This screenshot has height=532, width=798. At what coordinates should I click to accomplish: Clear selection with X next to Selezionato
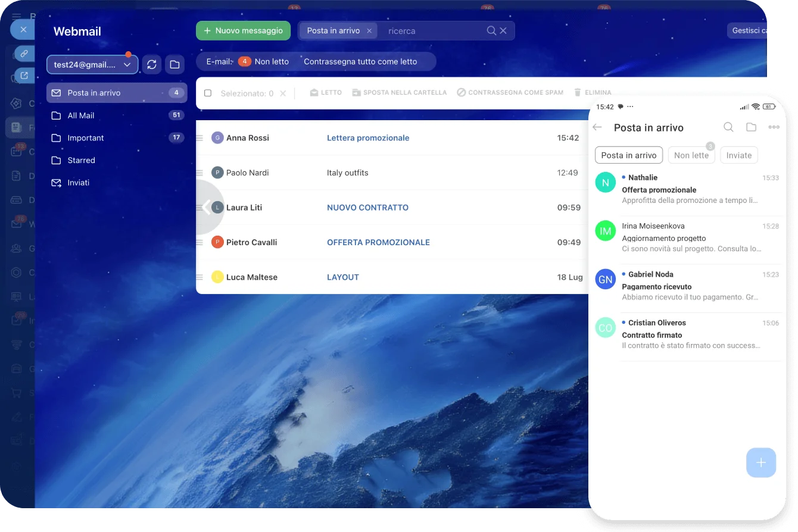(283, 93)
